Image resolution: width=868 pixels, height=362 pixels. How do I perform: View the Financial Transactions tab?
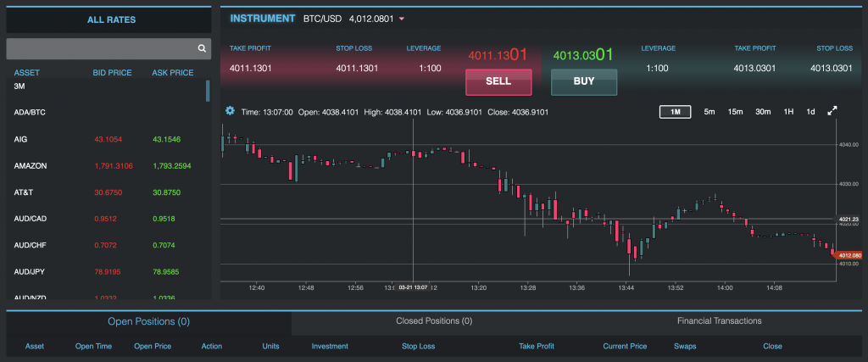(x=719, y=321)
